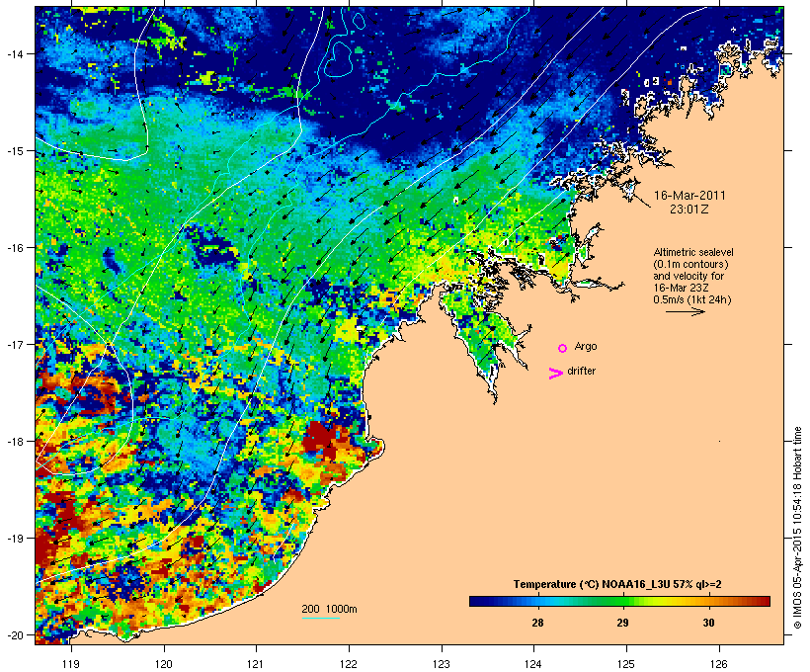Viewport: 810px width, 672px height.
Task: Click the latitude label '-18'
Action: point(14,442)
